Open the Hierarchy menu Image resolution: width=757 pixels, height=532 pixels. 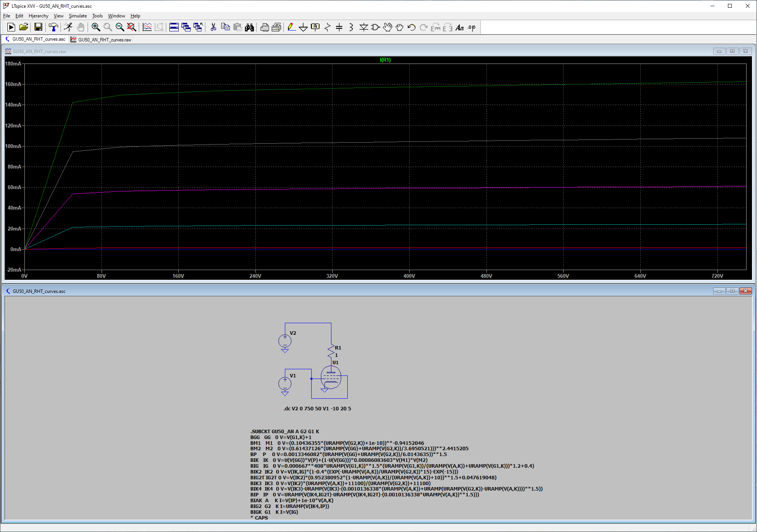coord(38,16)
